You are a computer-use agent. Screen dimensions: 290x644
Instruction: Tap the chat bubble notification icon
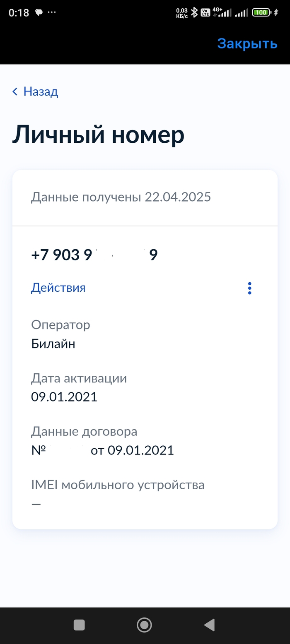[39, 12]
